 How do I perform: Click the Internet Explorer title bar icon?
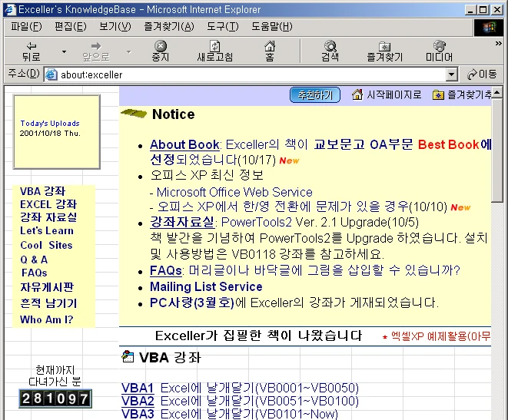10,9
